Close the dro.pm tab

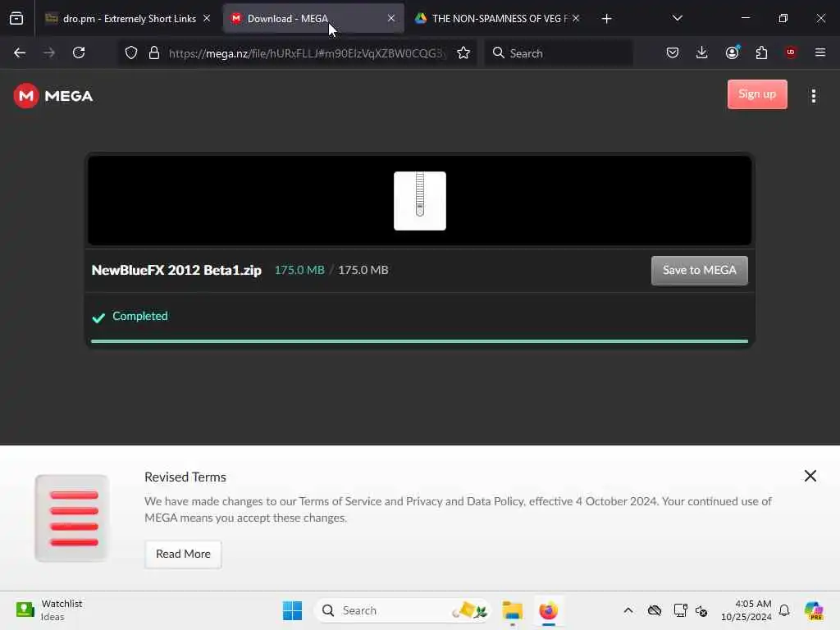(207, 18)
